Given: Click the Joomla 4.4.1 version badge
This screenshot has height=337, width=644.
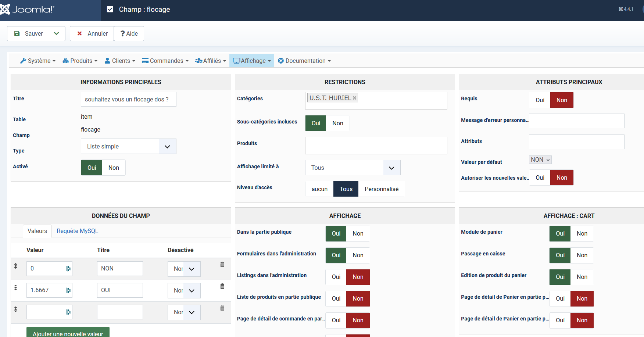Looking at the screenshot, I should [626, 9].
